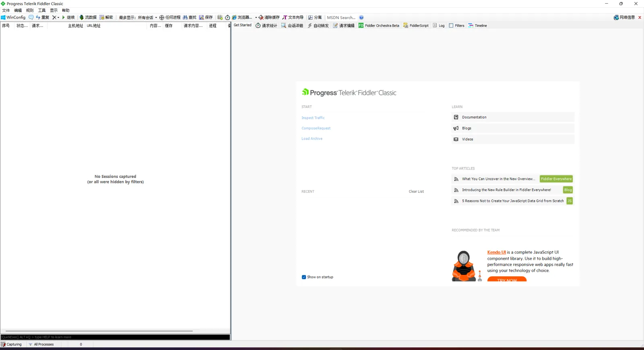Screen dimensions: 644x350
Task: Open Find (查找) binoculars tool
Action: (x=190, y=17)
